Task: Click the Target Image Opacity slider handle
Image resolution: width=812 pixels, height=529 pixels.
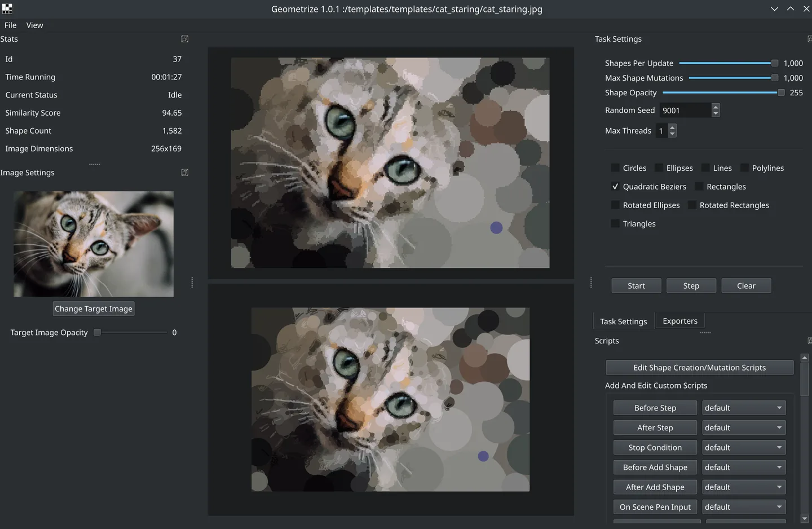Action: coord(97,333)
